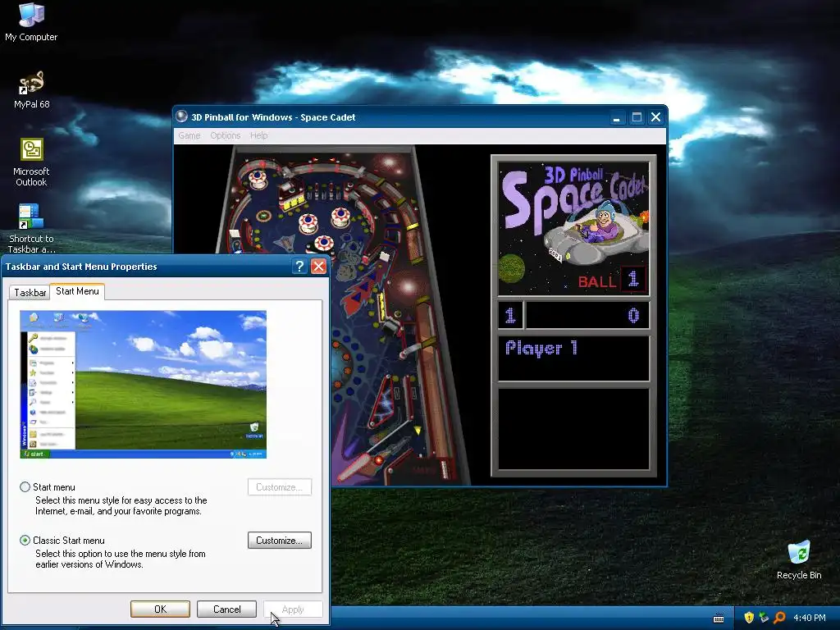
Task: Click the OK button
Action: tap(160, 609)
